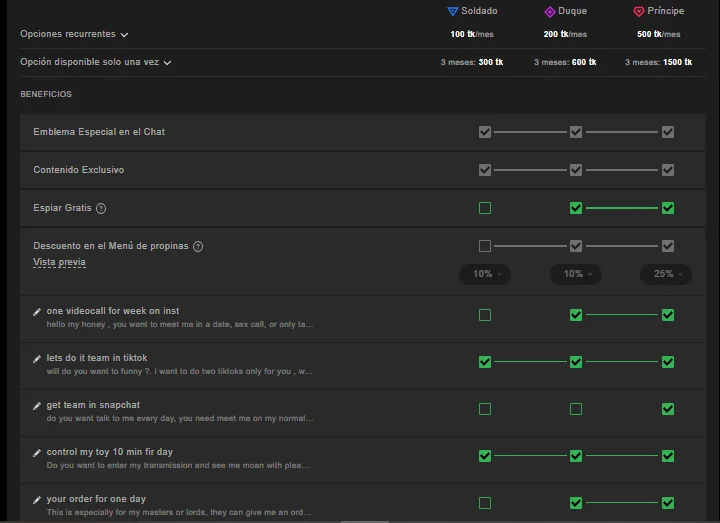Image resolution: width=720 pixels, height=523 pixels.
Task: Expand Opción disponible solo una vez
Action: pyautogui.click(x=96, y=62)
